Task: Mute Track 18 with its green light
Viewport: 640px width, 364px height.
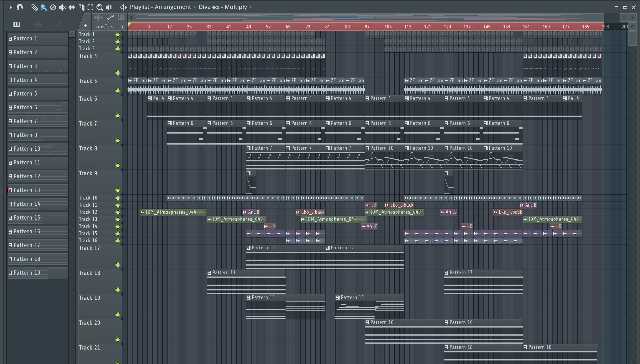Action: click(118, 290)
